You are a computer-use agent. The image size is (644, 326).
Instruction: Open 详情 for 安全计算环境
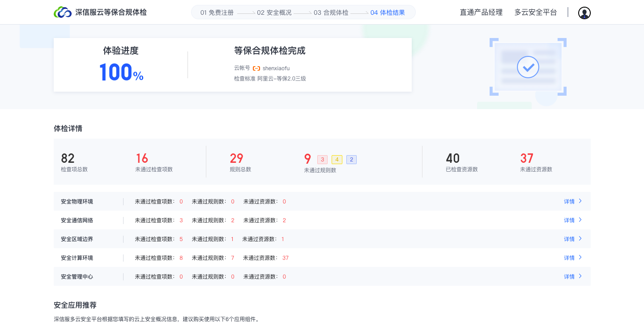tap(569, 258)
